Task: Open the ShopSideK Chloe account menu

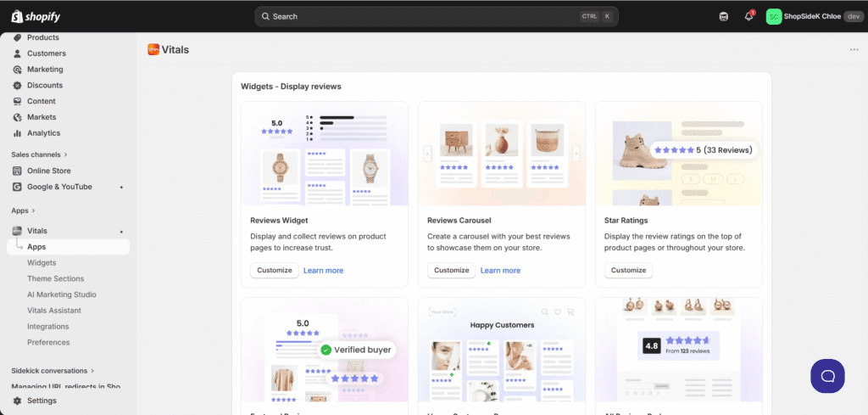Action: click(x=814, y=17)
